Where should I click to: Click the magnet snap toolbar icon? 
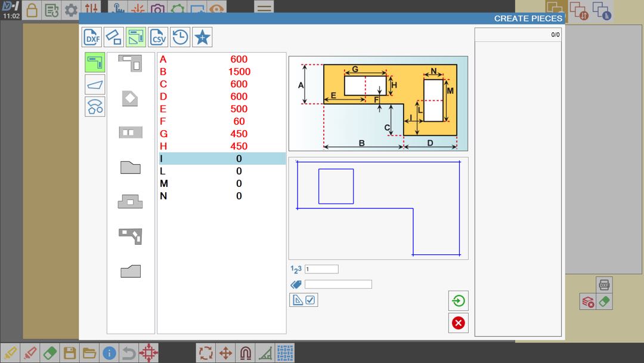(x=246, y=352)
